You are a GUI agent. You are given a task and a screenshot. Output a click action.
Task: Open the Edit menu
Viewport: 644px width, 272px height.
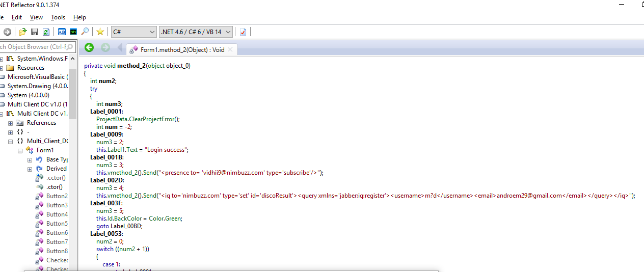17,17
